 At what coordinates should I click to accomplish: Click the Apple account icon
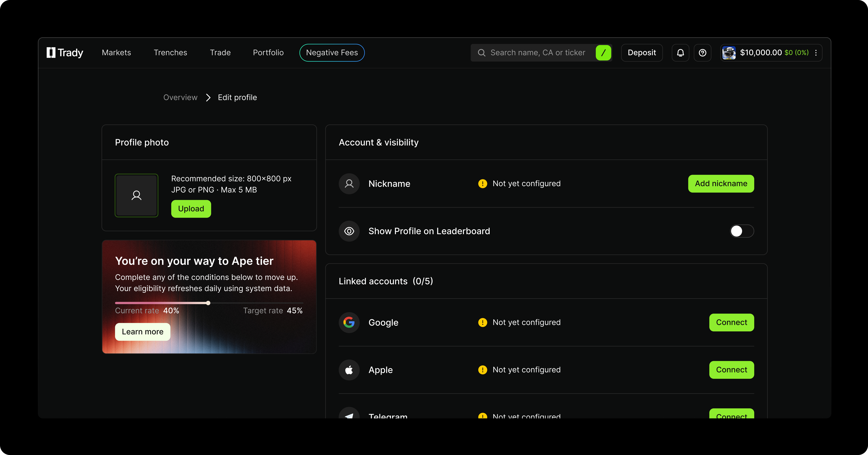point(349,370)
